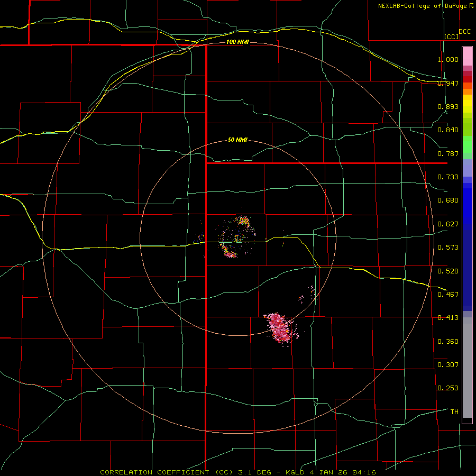Click the 0.787 value on the color scale
Image resolution: width=476 pixels, height=476 pixels.
point(448,153)
